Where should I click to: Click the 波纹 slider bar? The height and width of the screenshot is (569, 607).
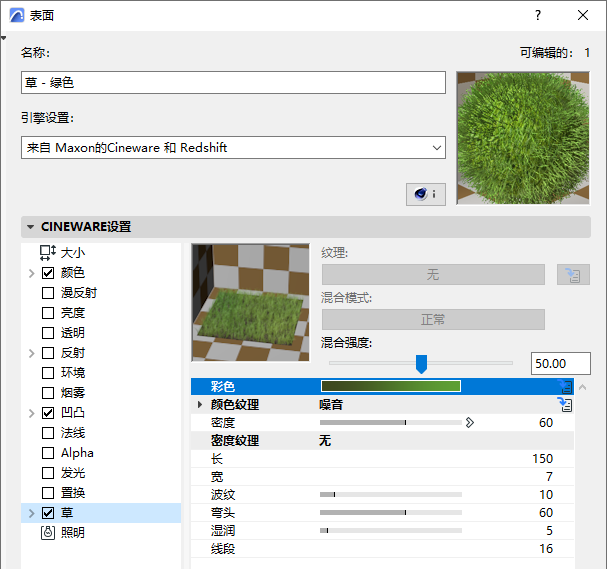pos(391,495)
